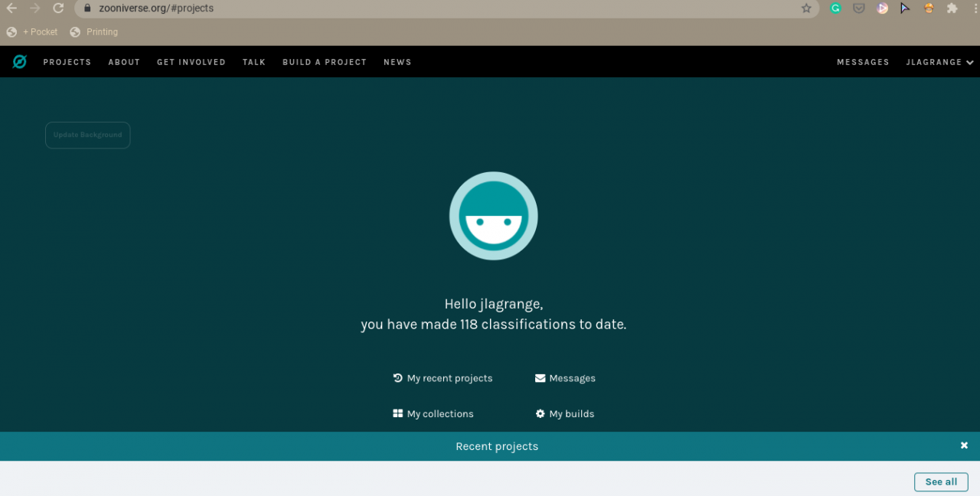980x496 pixels.
Task: Open the Build a Project menu item
Action: 325,62
